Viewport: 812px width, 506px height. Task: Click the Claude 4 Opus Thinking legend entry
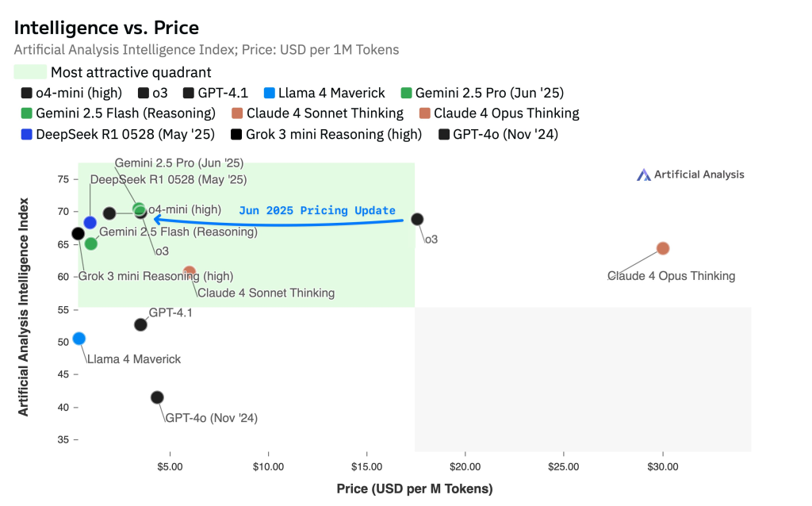tap(498, 113)
